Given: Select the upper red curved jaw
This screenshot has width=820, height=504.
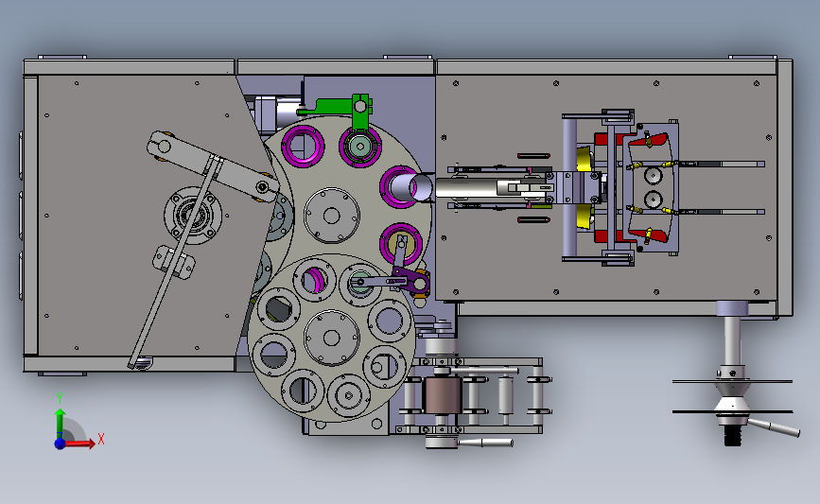Looking at the screenshot, I should tap(649, 141).
